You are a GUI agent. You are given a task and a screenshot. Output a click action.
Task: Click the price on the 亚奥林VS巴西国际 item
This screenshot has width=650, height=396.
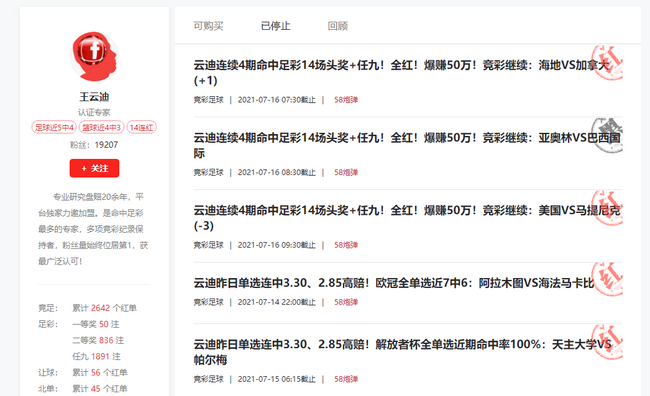[346, 172]
